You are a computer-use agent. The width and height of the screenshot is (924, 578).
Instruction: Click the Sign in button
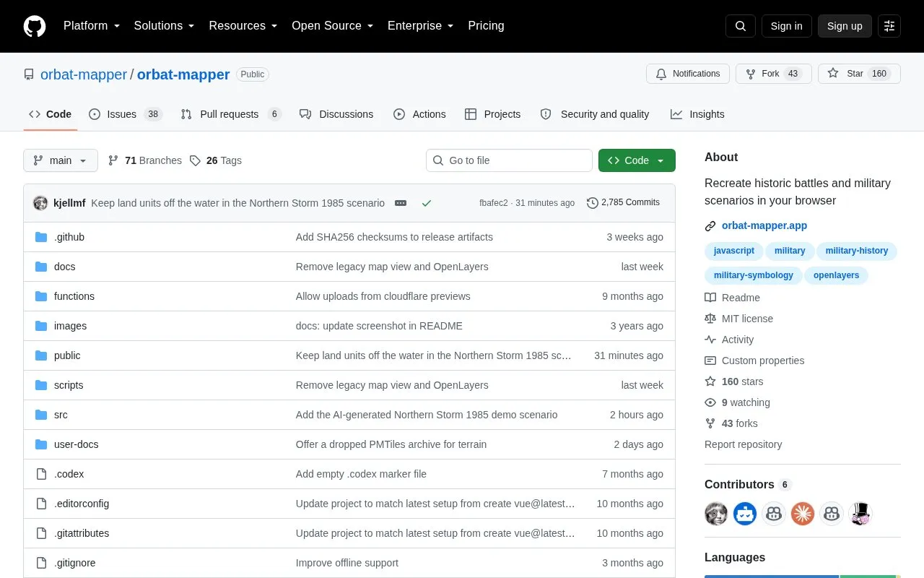(786, 26)
